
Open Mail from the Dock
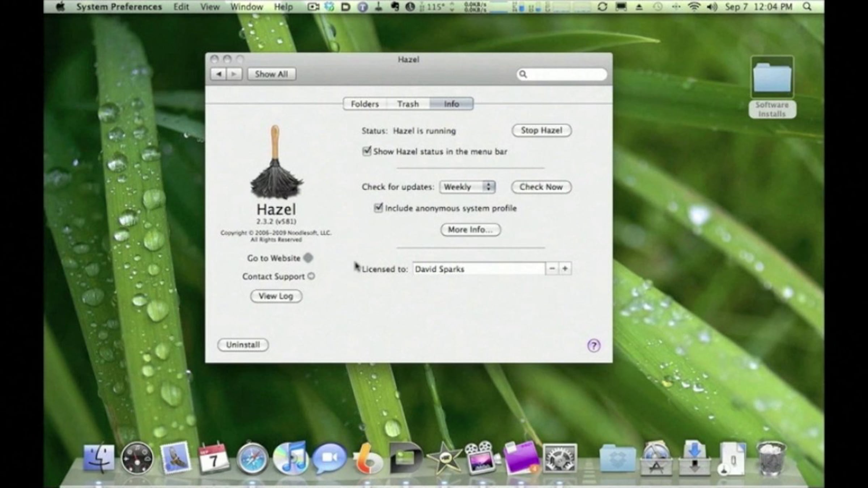tap(175, 458)
